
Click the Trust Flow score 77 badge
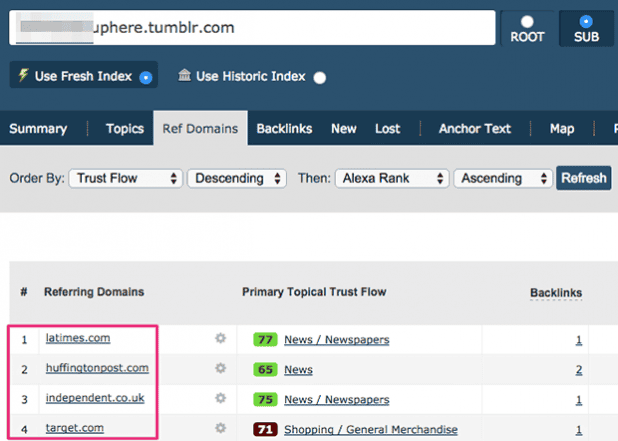point(265,340)
